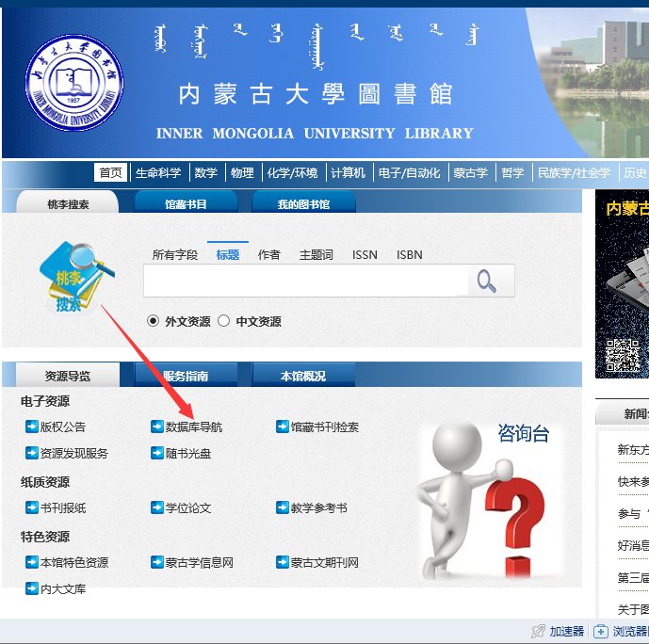Screen dimensions: 649x644
Task: Click arrow icon beside 蒙古学信息网
Action: (157, 562)
